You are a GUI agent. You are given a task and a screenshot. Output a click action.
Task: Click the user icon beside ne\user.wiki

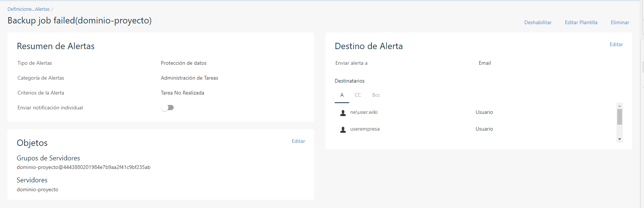click(343, 113)
